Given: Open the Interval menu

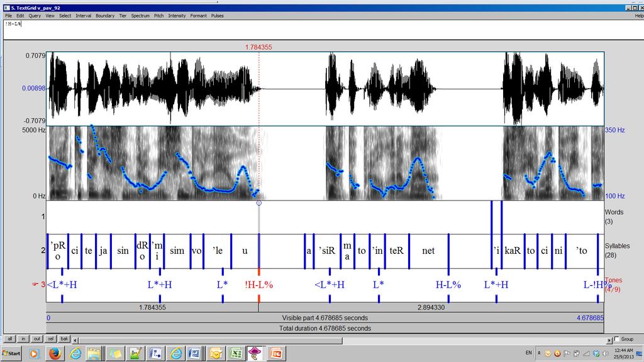Looking at the screenshot, I should pyautogui.click(x=84, y=16).
